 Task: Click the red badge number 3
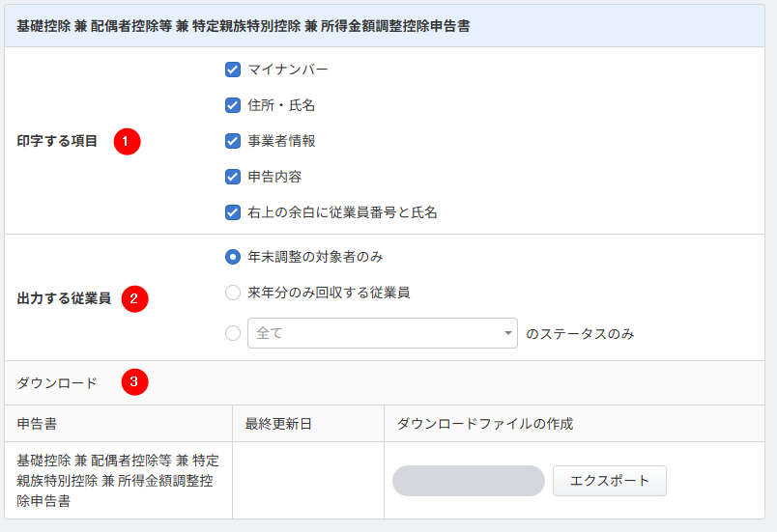[x=134, y=382]
